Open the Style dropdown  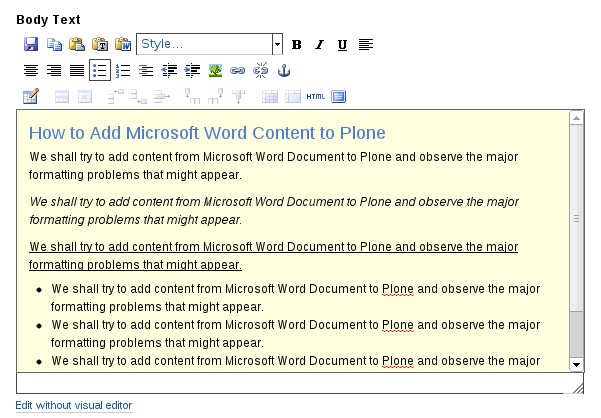pyautogui.click(x=209, y=44)
